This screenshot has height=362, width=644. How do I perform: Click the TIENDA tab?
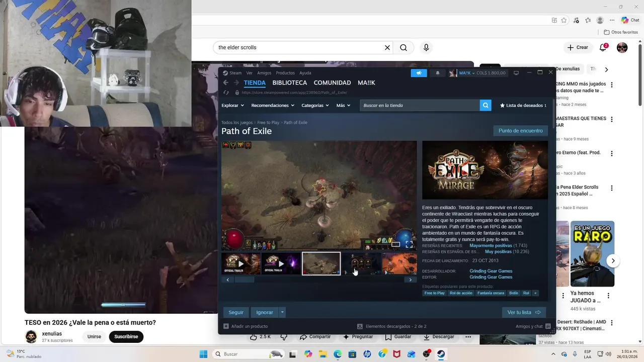(x=255, y=82)
